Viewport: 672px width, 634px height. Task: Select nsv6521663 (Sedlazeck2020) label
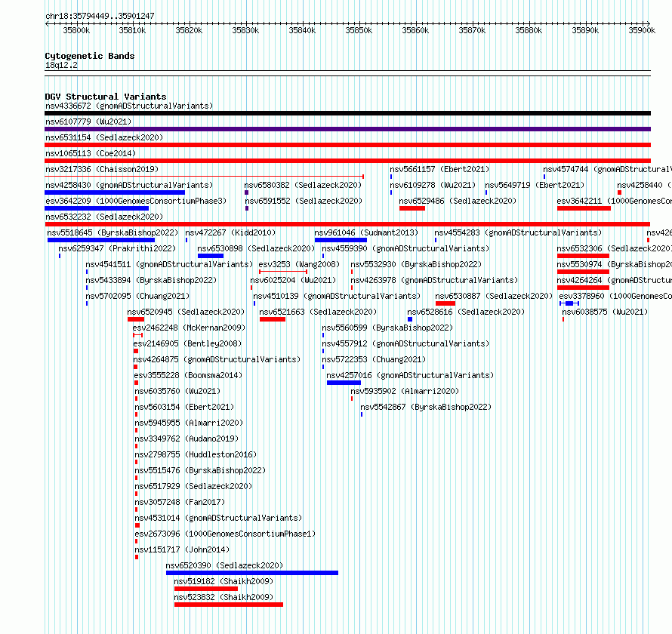318,312
